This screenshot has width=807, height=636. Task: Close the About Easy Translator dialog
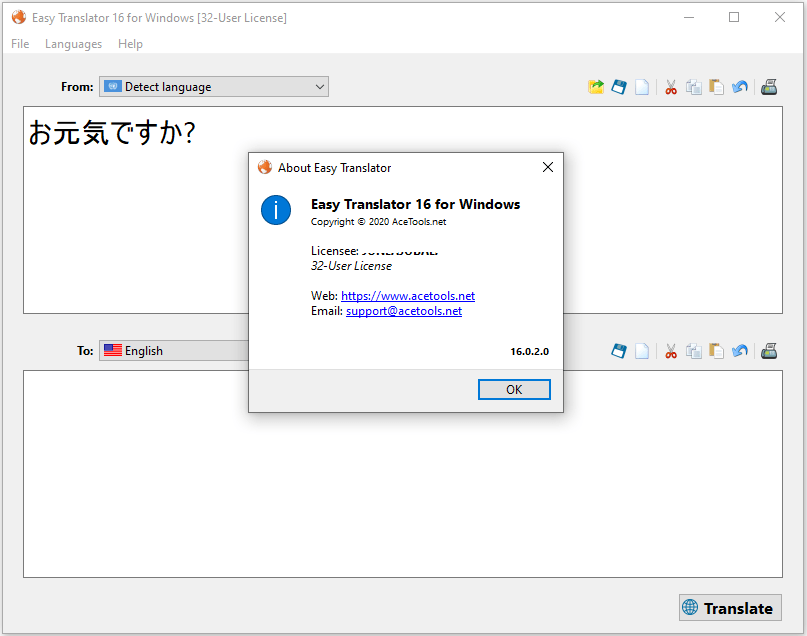pos(548,167)
